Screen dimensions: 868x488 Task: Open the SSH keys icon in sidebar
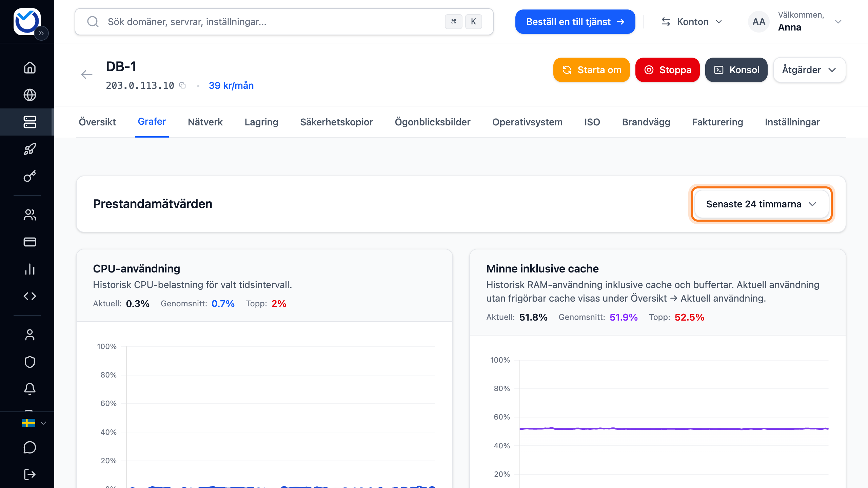30,176
